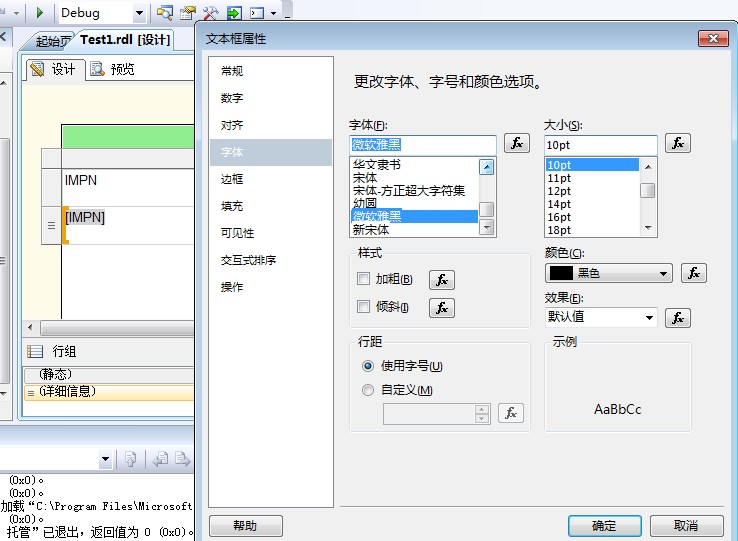This screenshot has width=738, height=541.
Task: Open the 效果 effects dropdown showing 默认值
Action: point(601,317)
